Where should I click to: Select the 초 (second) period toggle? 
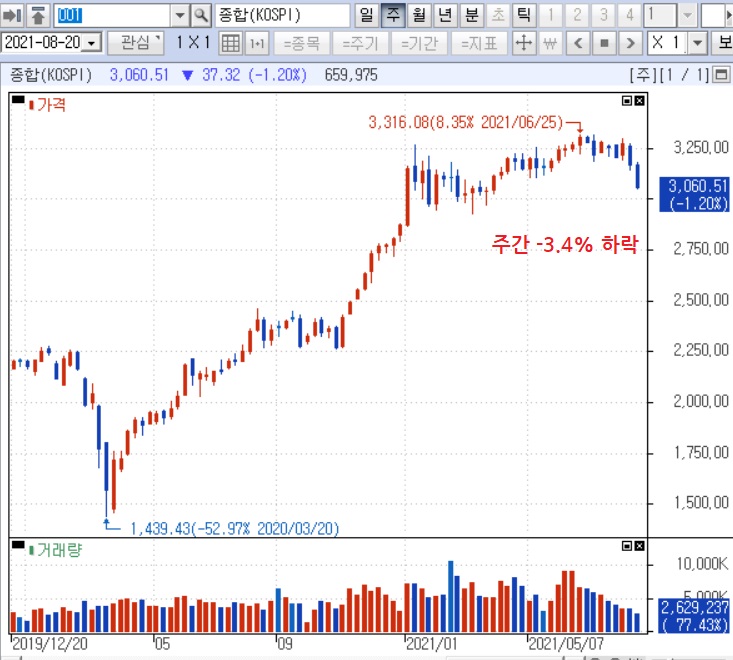(x=498, y=15)
